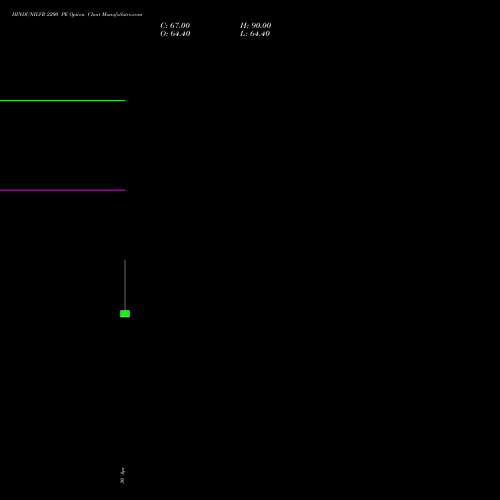Image resolution: width=500 pixels, height=500 pixels.
Task: Click the green candlestick body
Action: 125,314
